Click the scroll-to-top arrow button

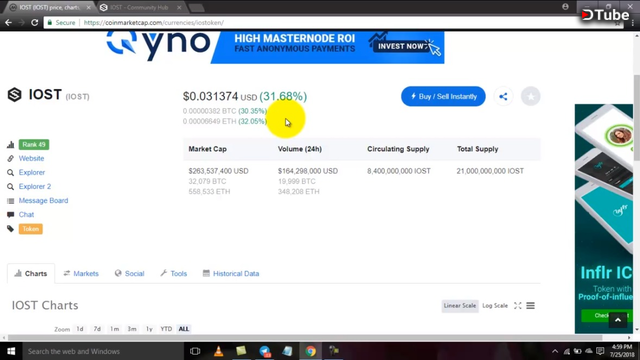[x=618, y=320]
